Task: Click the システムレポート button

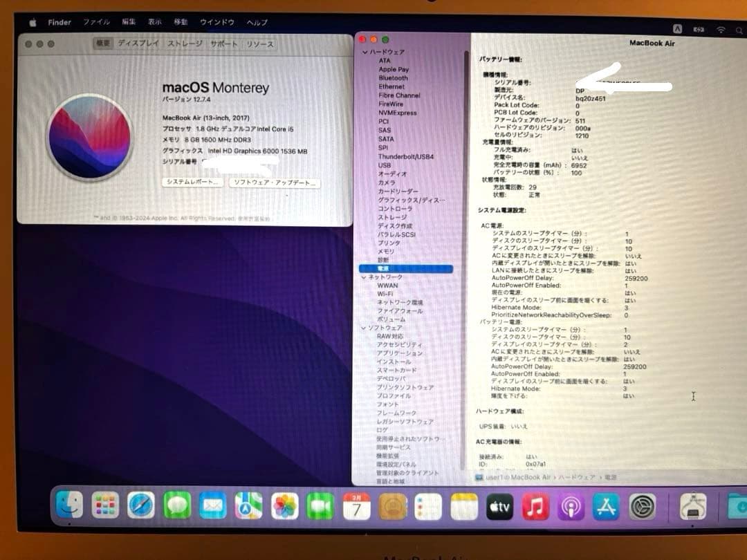Action: click(x=192, y=182)
